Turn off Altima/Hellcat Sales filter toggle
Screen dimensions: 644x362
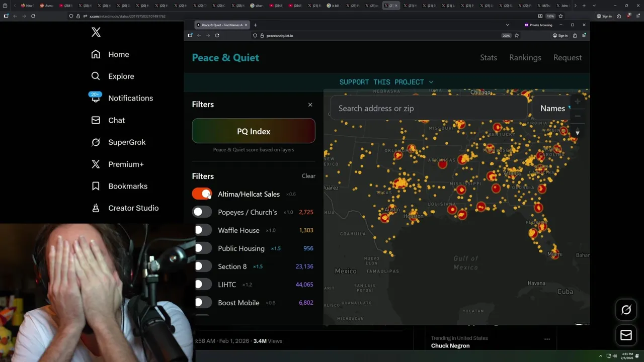pos(202,194)
